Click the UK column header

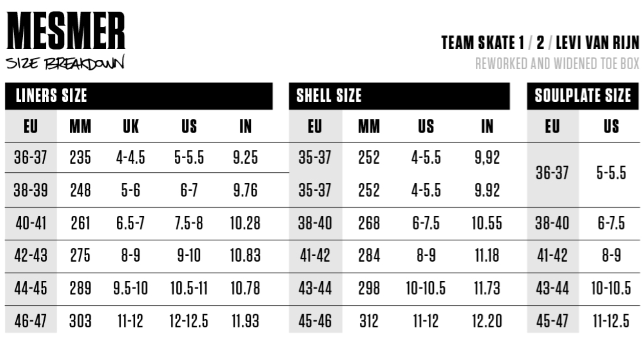(x=131, y=126)
